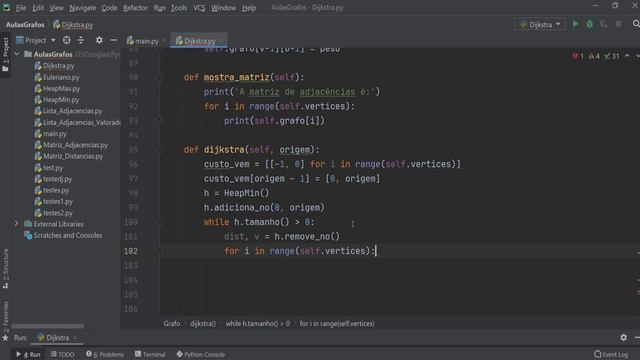This screenshot has width=640, height=360.
Task: Expand External Libraries node
Action: tap(16, 224)
